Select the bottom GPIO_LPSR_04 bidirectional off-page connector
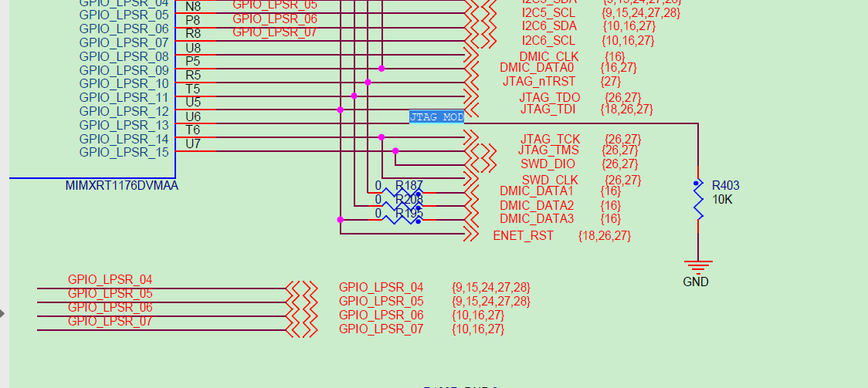The image size is (868, 388). click(x=302, y=288)
